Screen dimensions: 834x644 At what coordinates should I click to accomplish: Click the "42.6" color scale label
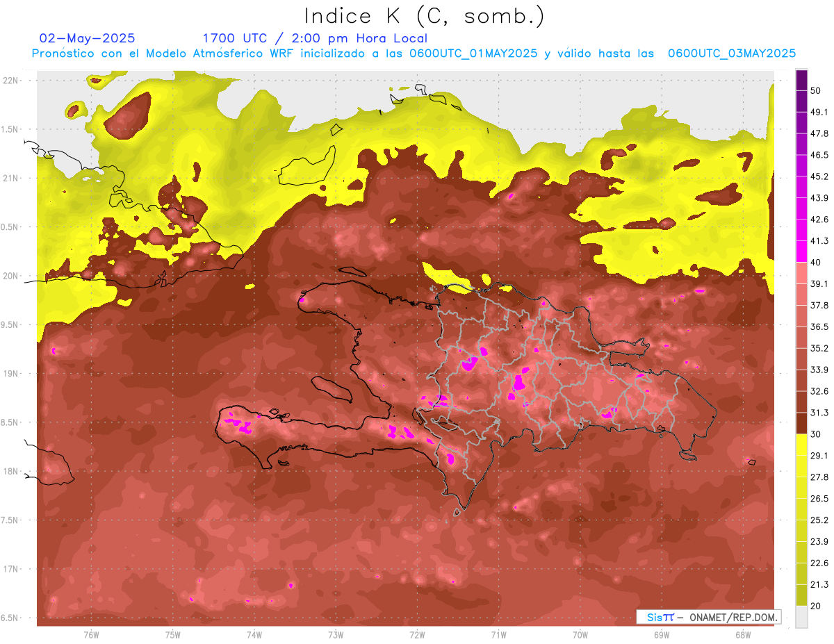pyautogui.click(x=819, y=219)
